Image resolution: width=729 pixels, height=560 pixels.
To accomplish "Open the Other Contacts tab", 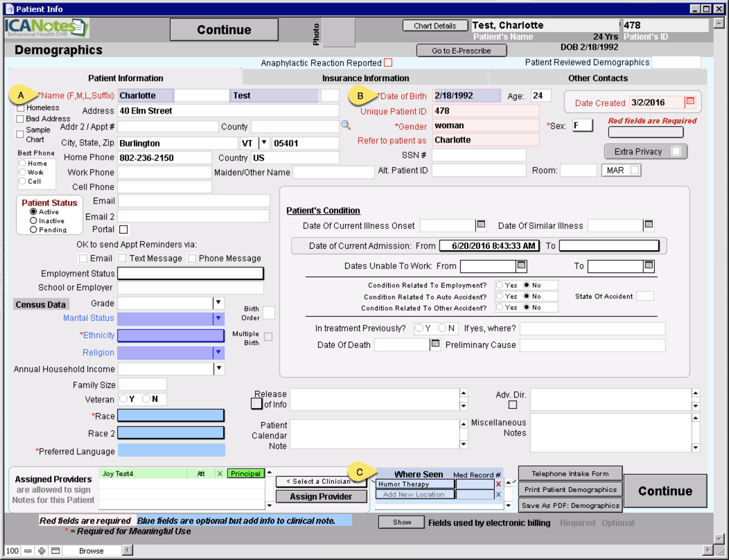I will pyautogui.click(x=597, y=78).
